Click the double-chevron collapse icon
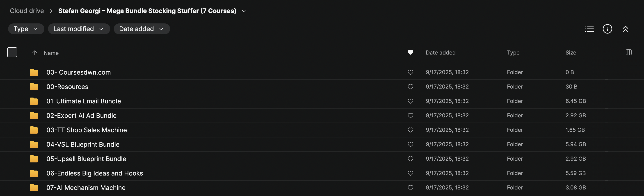The width and height of the screenshot is (644, 196). pyautogui.click(x=625, y=29)
